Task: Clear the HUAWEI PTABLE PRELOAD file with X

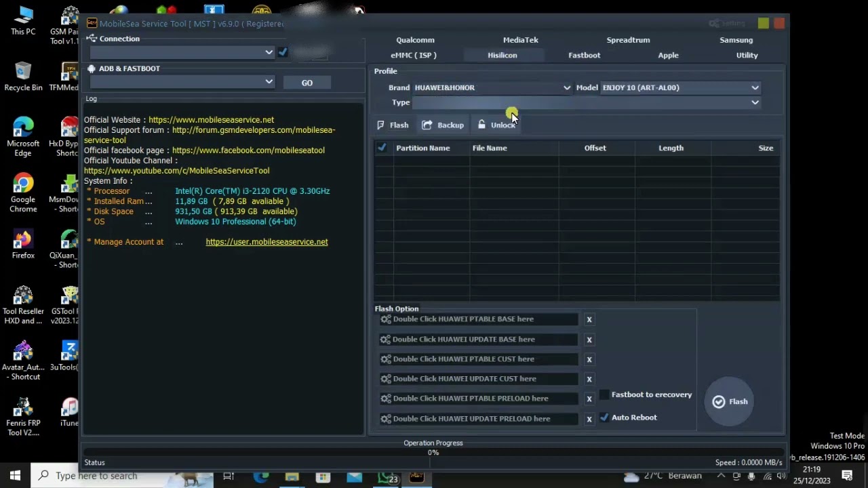Action: 589,399
